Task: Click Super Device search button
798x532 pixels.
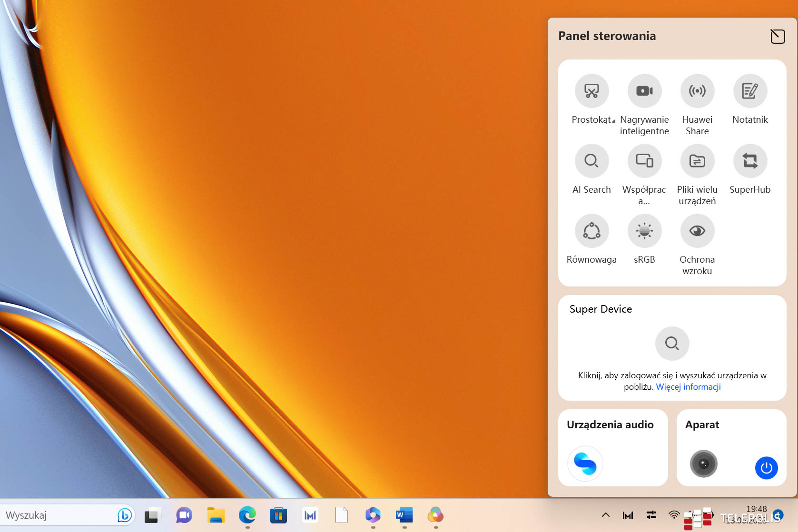Action: 672,343
